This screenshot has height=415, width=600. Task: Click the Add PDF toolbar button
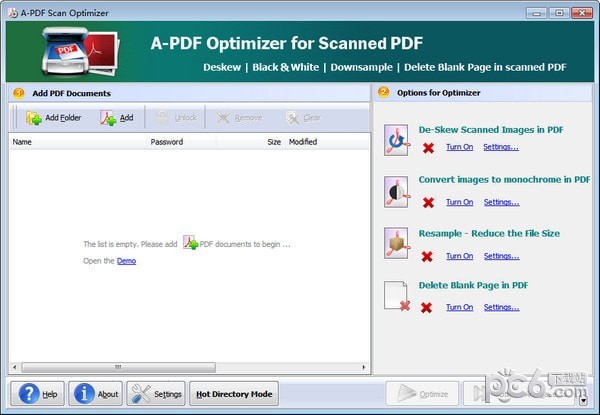pyautogui.click(x=117, y=118)
